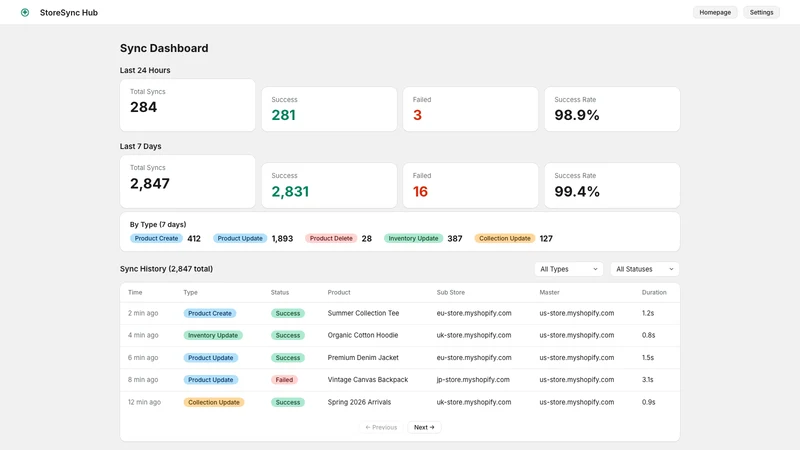
Task: Click eu-store.myshopify.com in Summer Collection Tee row
Action: pos(474,313)
